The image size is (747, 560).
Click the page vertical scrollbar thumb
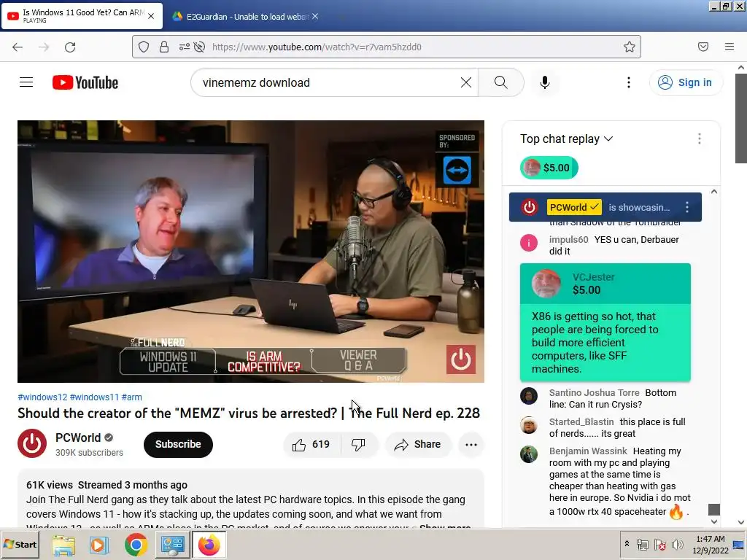tap(741, 117)
